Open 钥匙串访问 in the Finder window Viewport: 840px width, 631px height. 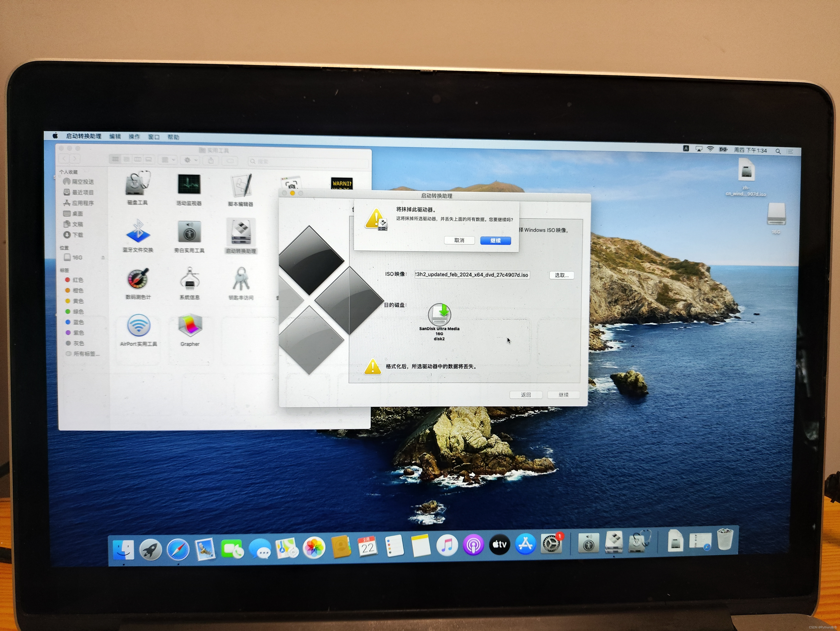(241, 284)
